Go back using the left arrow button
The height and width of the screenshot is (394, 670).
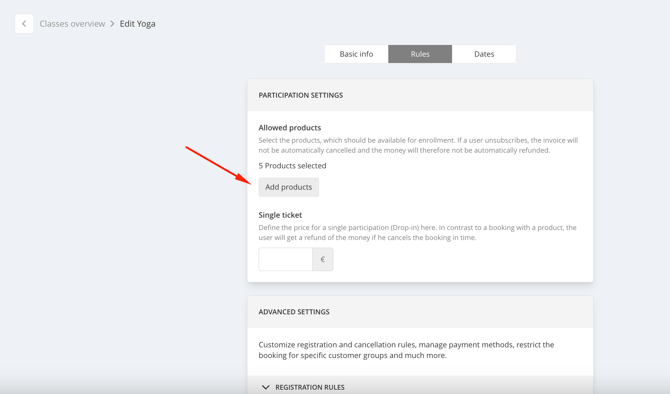click(24, 24)
